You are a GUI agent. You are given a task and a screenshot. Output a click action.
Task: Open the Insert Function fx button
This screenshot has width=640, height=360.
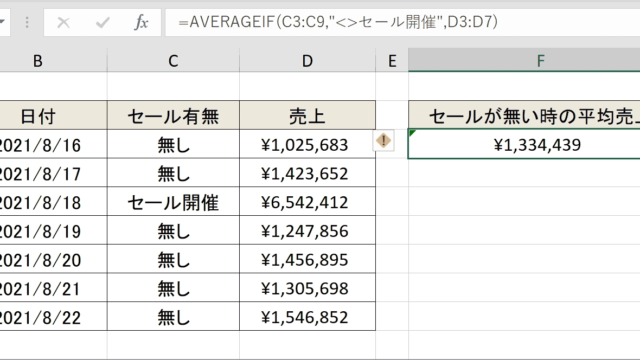coord(141,22)
